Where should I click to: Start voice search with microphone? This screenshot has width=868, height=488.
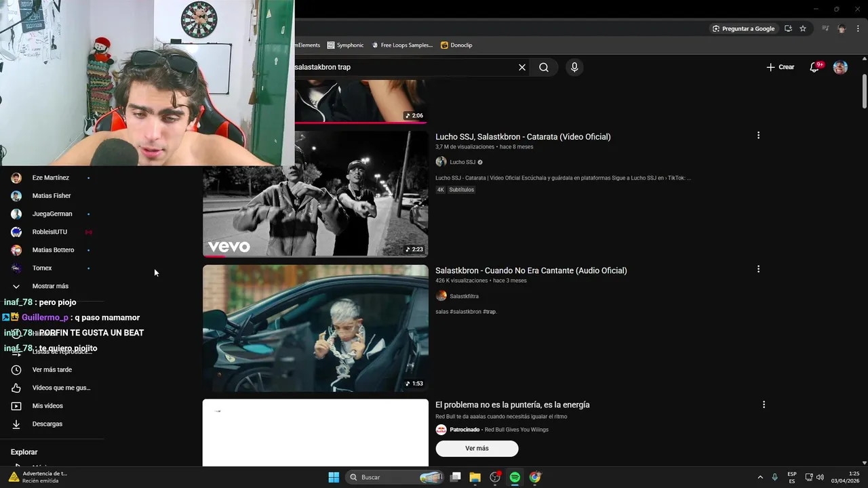pos(574,67)
